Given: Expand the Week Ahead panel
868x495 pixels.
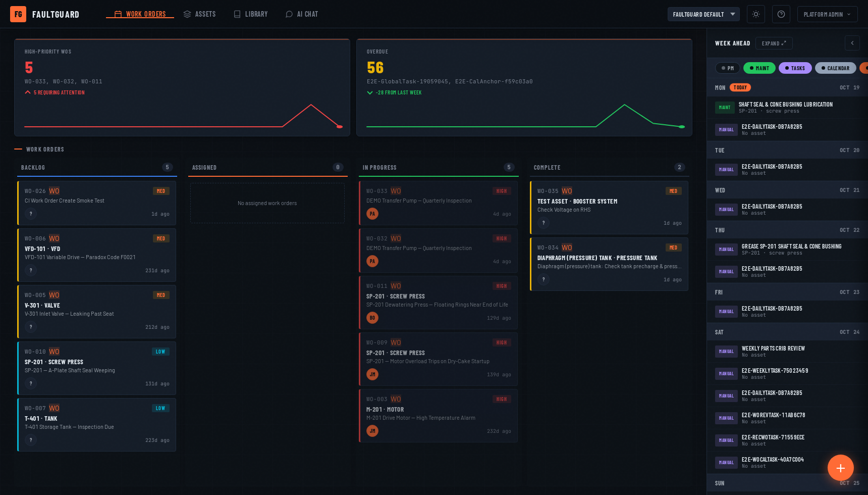Looking at the screenshot, I should 774,43.
